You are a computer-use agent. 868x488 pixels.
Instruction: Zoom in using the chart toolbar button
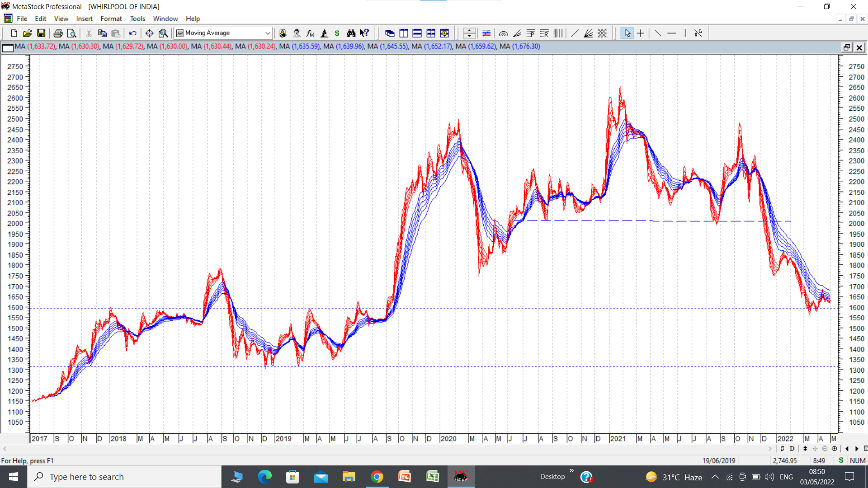coord(835,449)
